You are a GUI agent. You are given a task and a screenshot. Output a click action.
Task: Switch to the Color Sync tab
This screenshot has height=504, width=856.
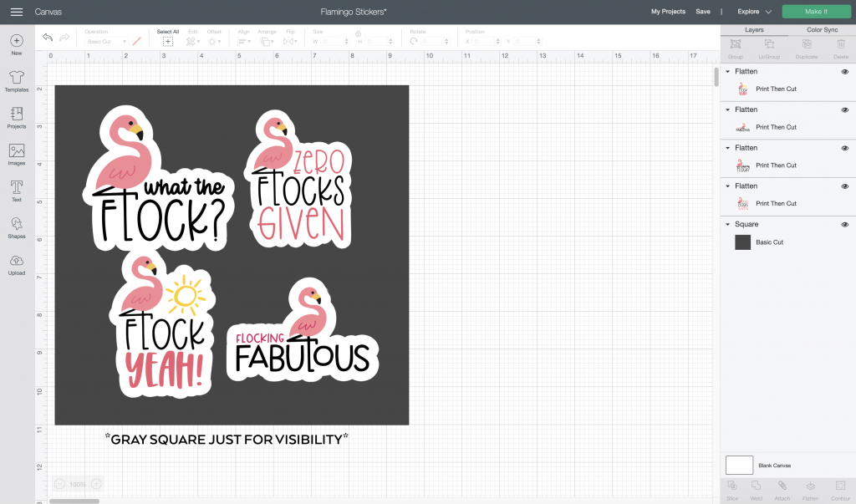pyautogui.click(x=822, y=30)
